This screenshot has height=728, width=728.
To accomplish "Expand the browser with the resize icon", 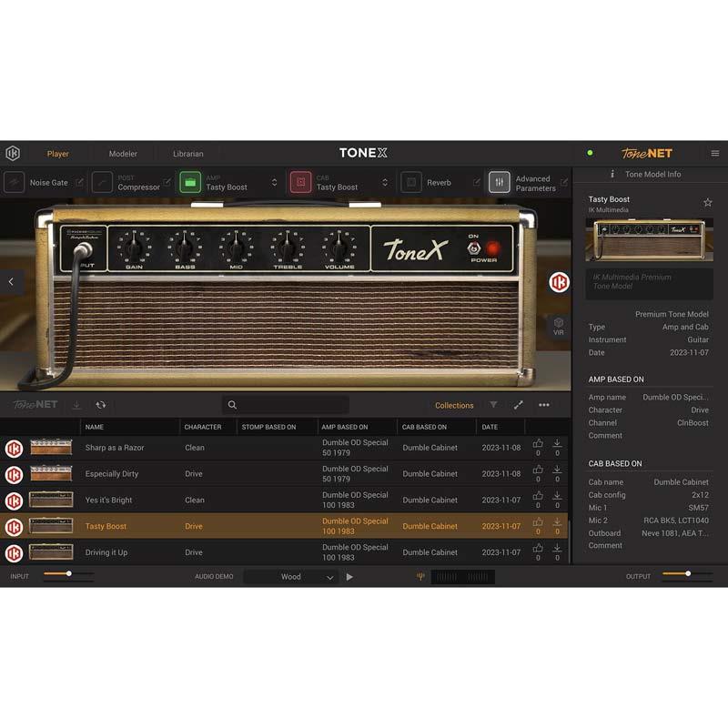I will [x=519, y=405].
